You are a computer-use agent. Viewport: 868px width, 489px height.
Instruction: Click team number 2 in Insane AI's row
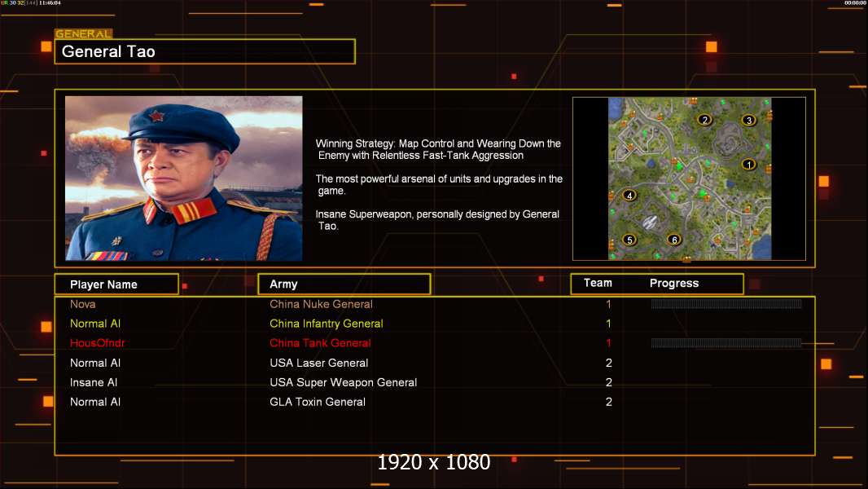(609, 382)
